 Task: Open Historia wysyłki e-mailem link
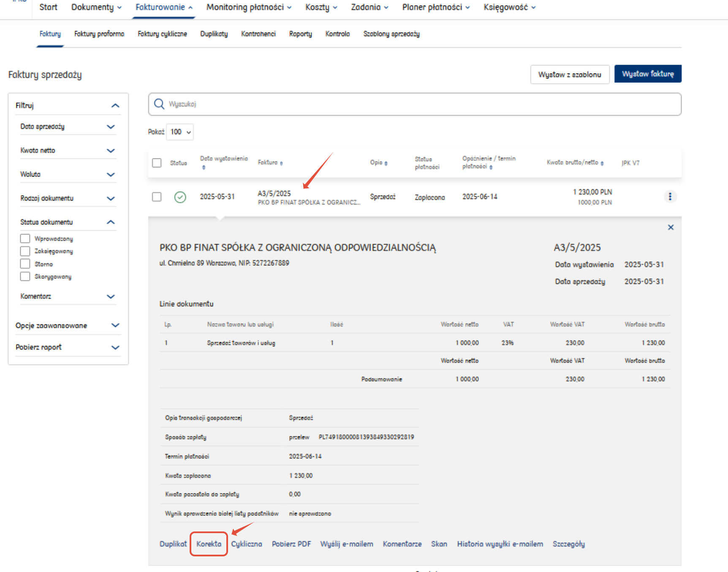click(x=500, y=544)
